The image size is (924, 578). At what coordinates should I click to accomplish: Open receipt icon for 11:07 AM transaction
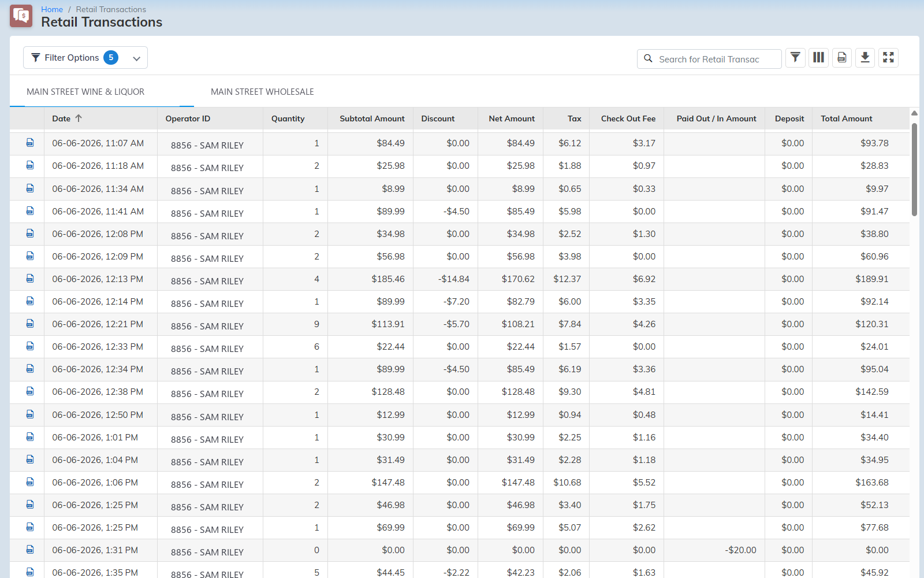point(30,143)
